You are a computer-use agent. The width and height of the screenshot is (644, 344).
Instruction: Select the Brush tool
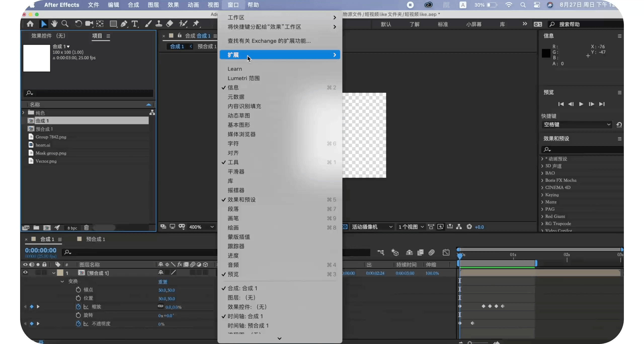click(x=148, y=24)
